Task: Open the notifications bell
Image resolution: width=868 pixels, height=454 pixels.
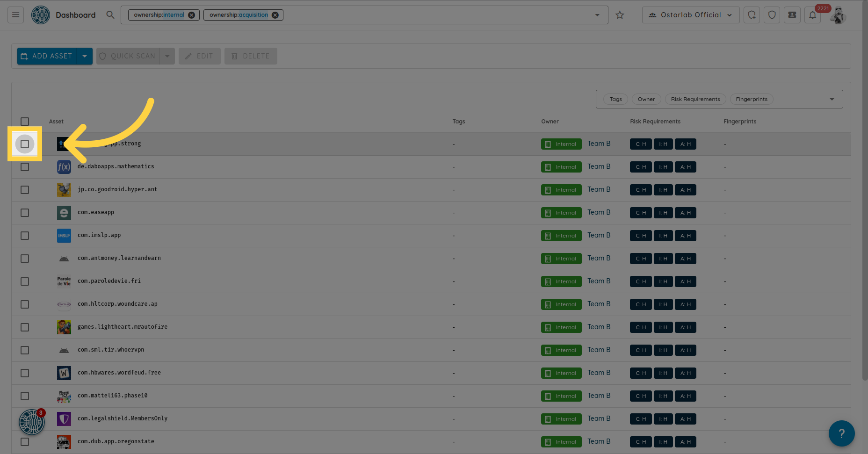Action: 812,15
